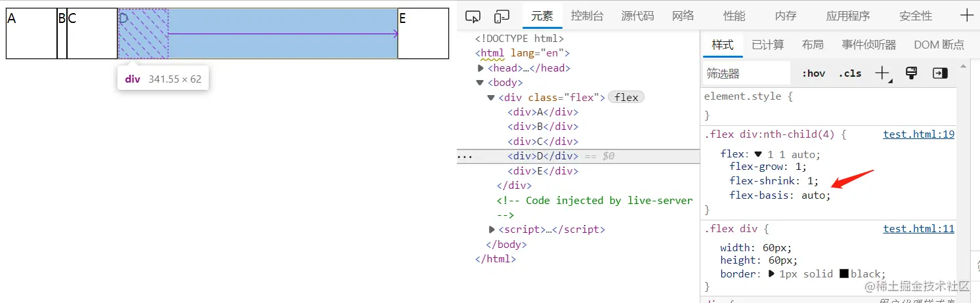Select the live-server comment node

click(x=595, y=207)
